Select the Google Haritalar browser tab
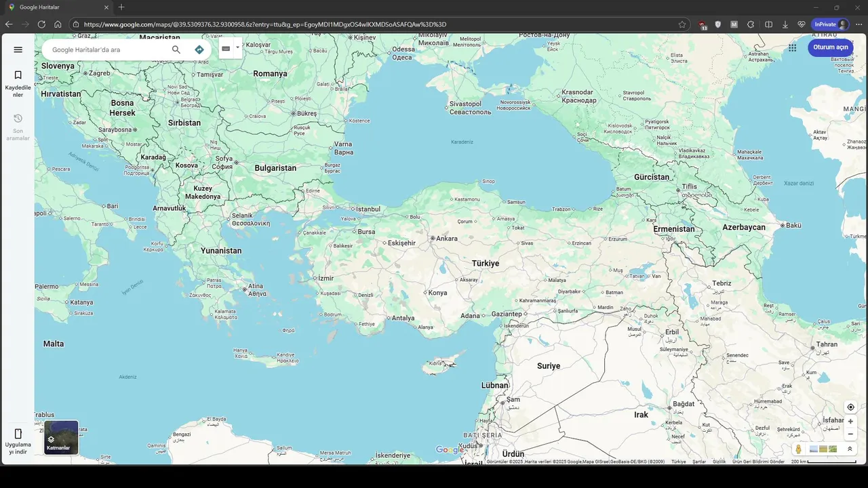This screenshot has height=488, width=868. pos(58,7)
